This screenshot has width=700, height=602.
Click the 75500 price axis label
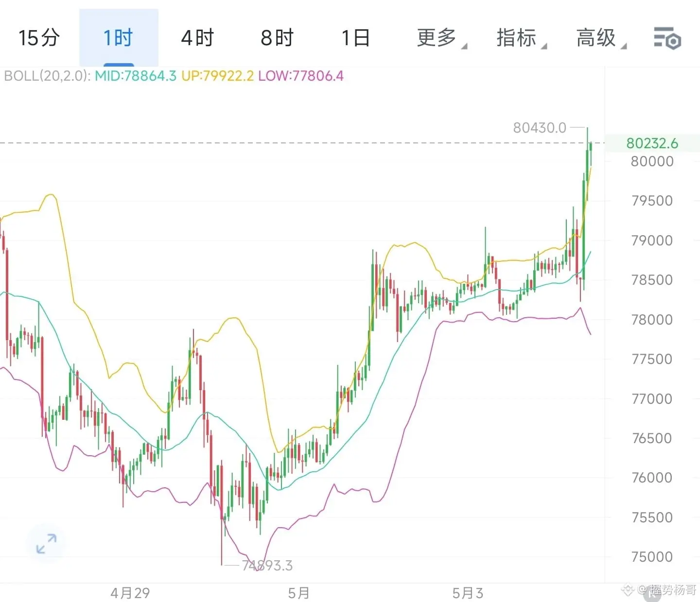(652, 517)
